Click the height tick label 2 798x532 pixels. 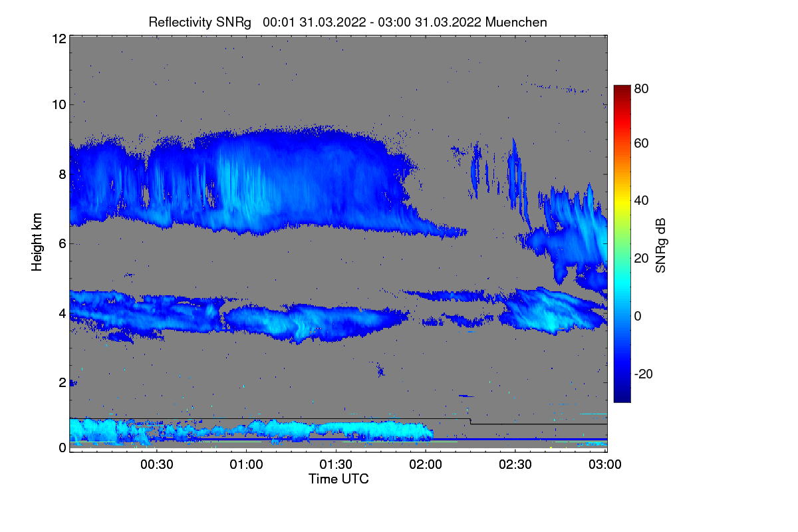coord(62,382)
